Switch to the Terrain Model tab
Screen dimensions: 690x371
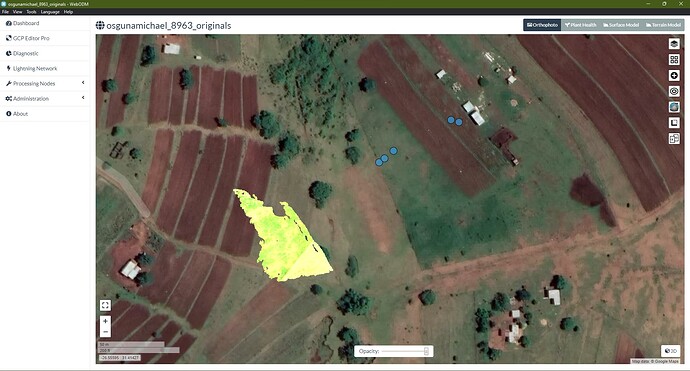pyautogui.click(x=663, y=25)
